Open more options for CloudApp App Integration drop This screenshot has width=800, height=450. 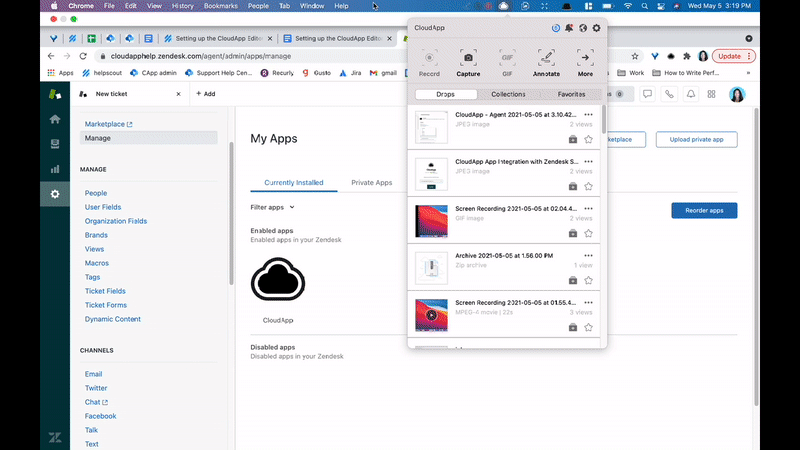pos(588,162)
